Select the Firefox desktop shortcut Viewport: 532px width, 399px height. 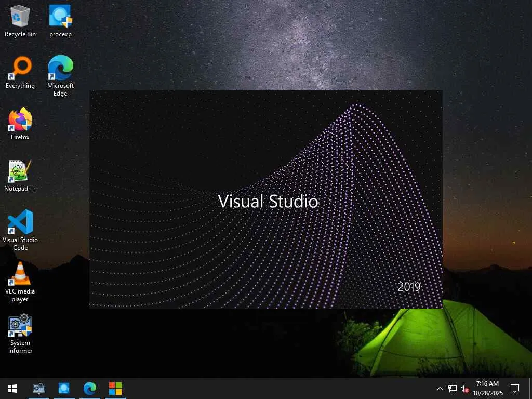[20, 124]
